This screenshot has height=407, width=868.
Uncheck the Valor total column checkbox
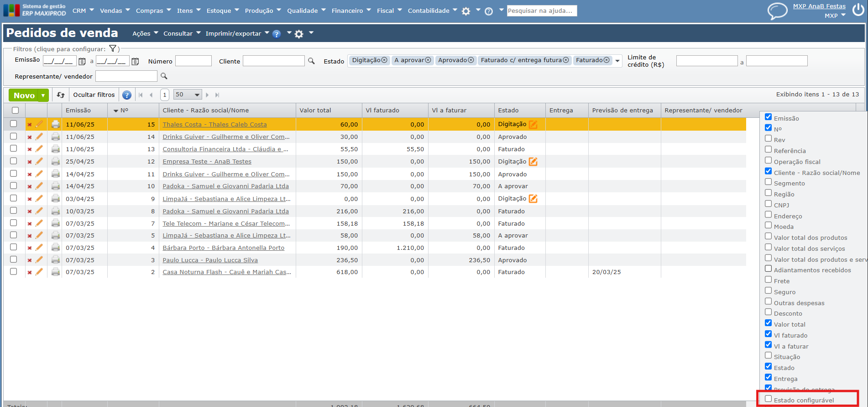coord(769,323)
